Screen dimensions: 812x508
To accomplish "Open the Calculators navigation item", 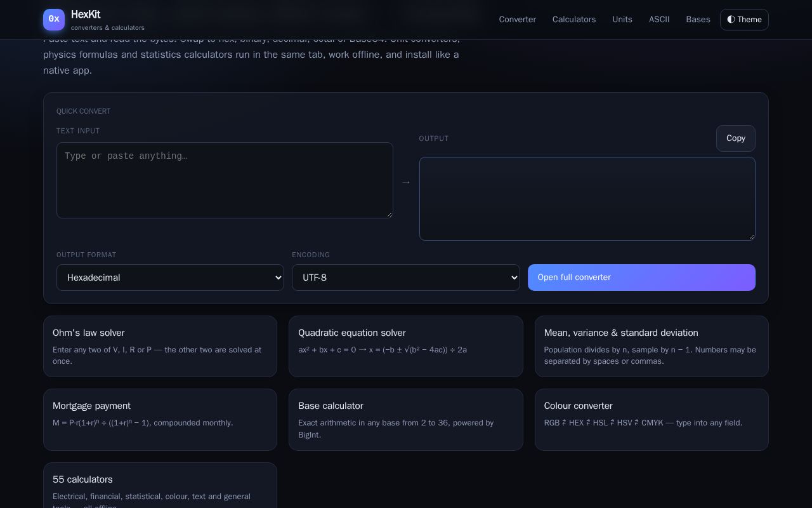I will pyautogui.click(x=574, y=20).
